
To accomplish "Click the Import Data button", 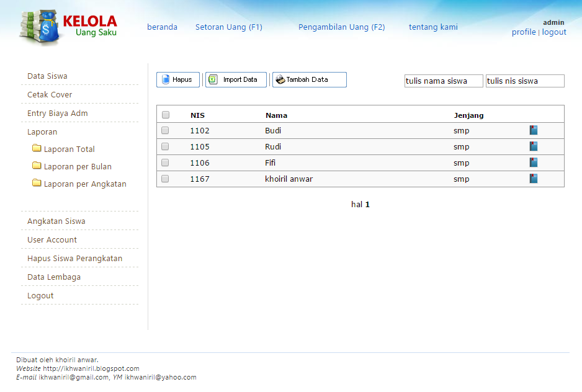I will coord(236,79).
